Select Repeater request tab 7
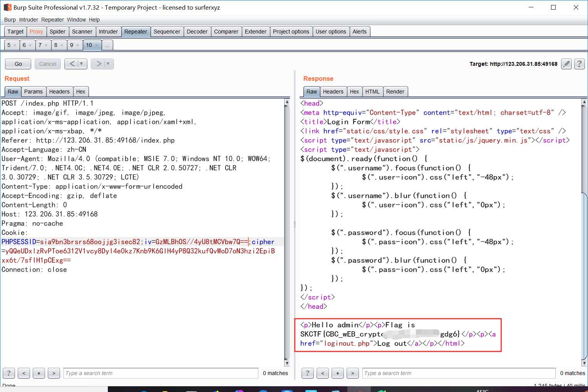This screenshot has height=392, width=588. (x=40, y=45)
